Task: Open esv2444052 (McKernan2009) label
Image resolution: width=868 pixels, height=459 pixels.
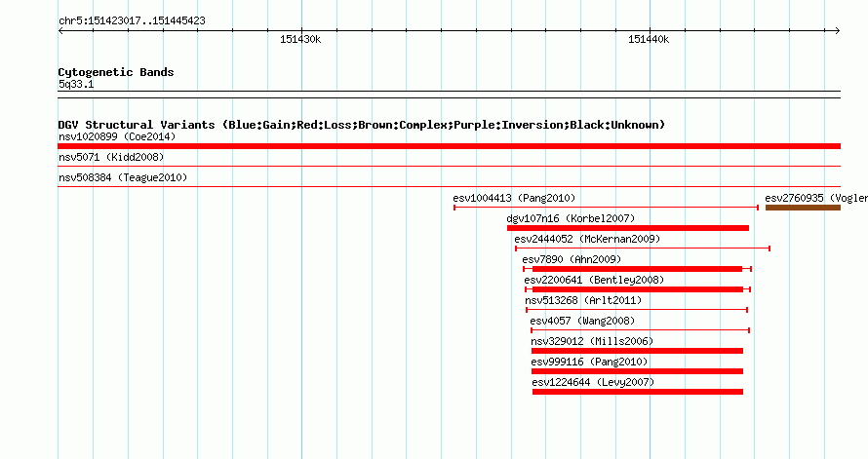Action: [x=587, y=239]
